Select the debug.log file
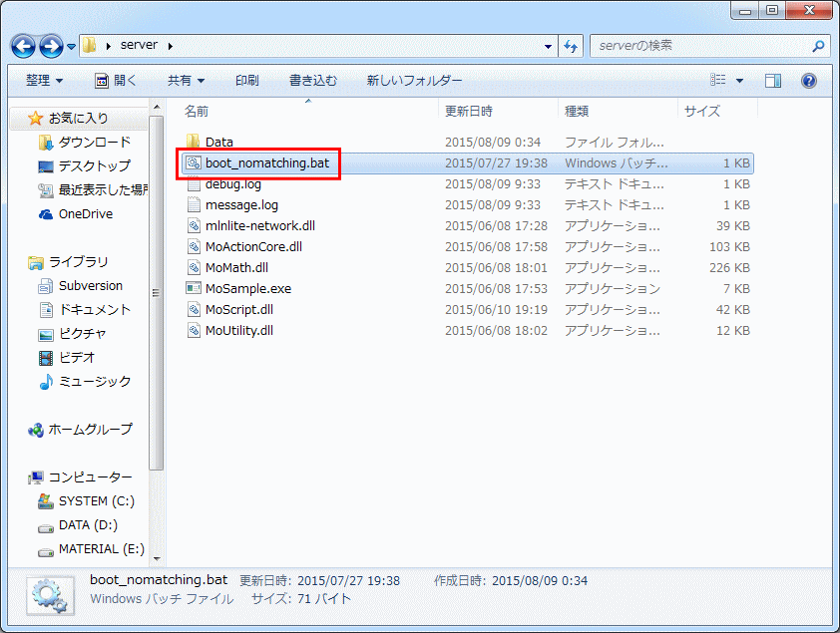 coord(233,184)
